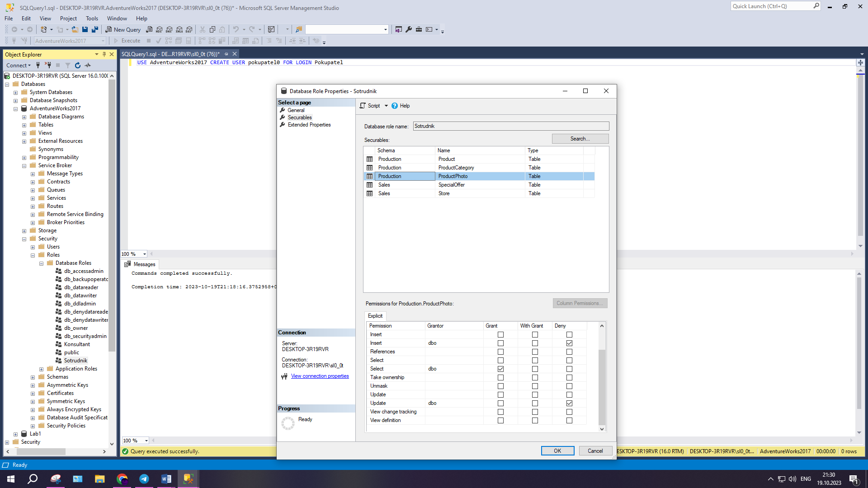Select the Sales SpecialOffer securable row
The width and height of the screenshot is (868, 488).
479,185
